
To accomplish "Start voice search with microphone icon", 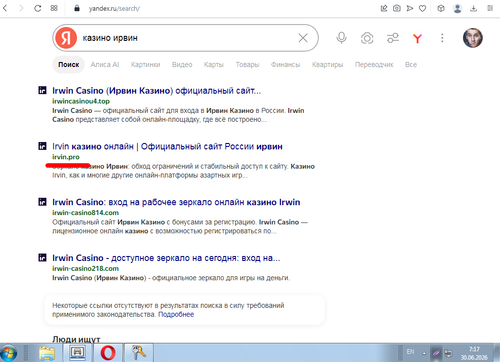I will click(x=341, y=38).
